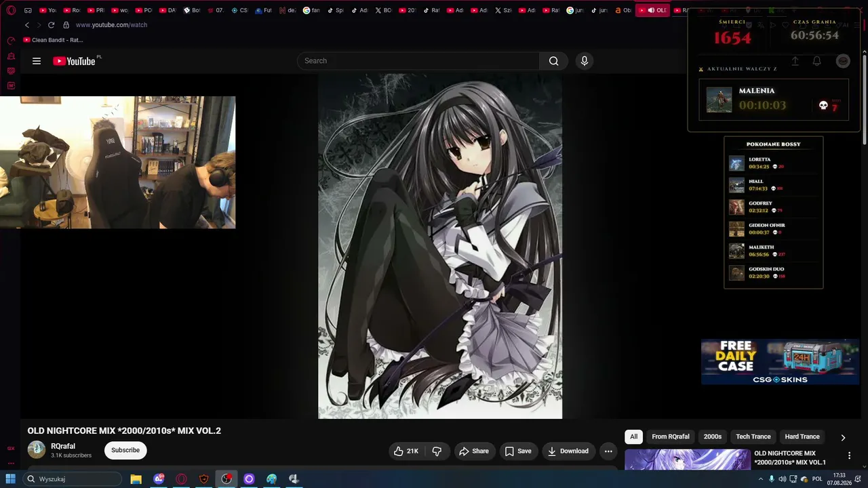Click the Free Daily Case CSGO Skins ad
The image size is (868, 488).
(780, 362)
